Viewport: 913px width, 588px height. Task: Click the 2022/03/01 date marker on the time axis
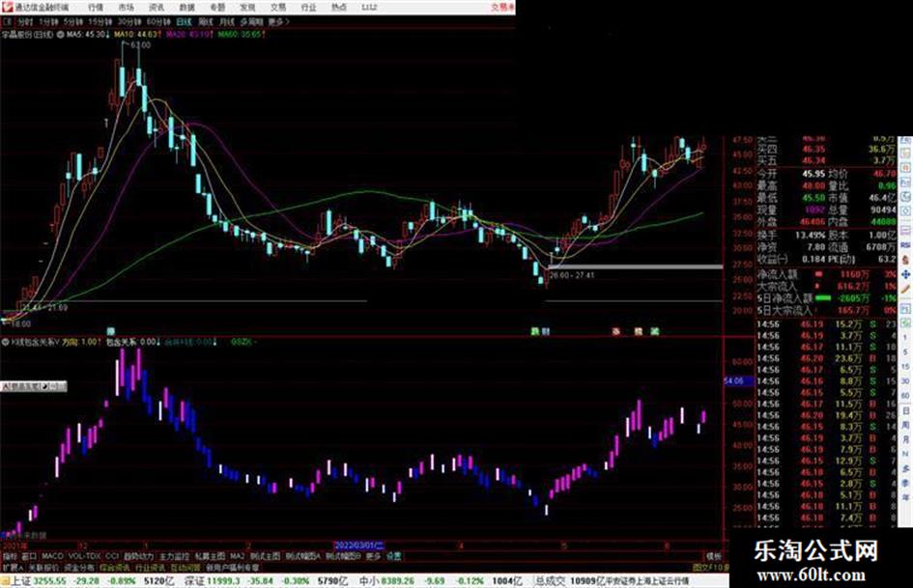point(359,546)
